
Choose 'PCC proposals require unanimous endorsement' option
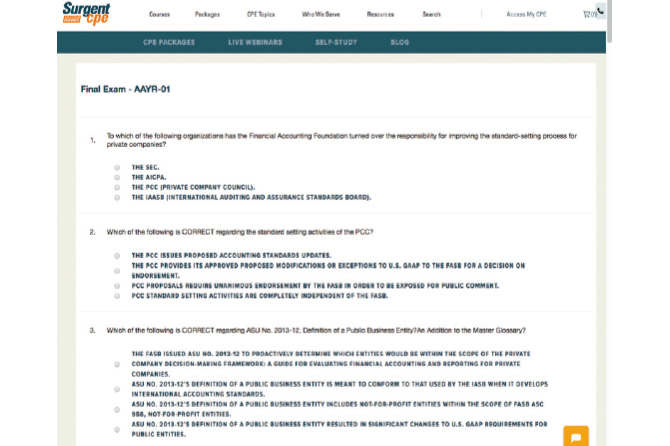tap(117, 286)
